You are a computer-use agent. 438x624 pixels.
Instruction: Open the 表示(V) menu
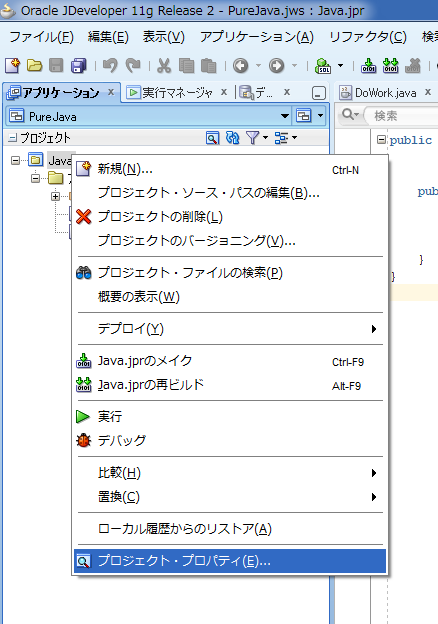(164, 37)
